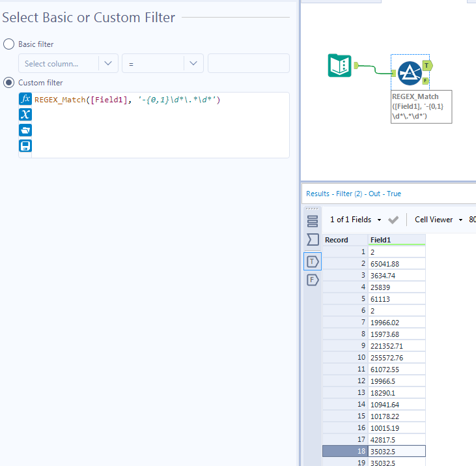Open the results messages list view icon

point(313,221)
